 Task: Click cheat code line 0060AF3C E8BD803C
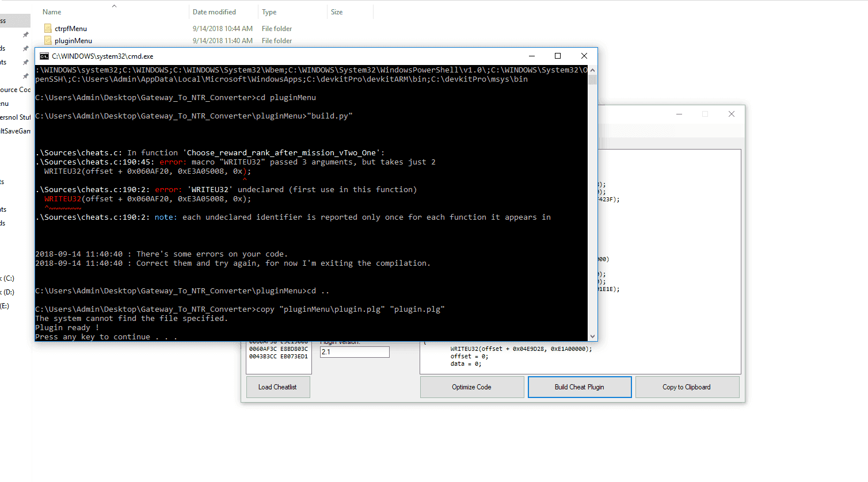pyautogui.click(x=279, y=349)
